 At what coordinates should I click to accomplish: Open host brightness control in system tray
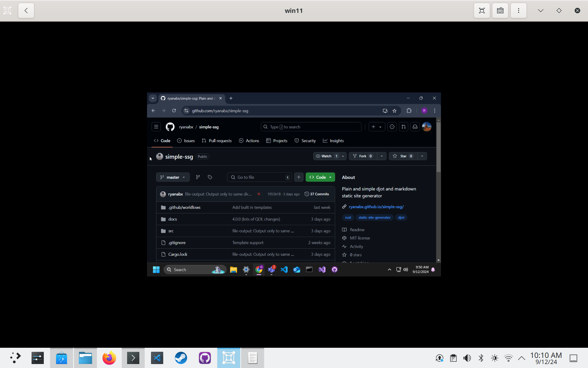pyautogui.click(x=495, y=358)
